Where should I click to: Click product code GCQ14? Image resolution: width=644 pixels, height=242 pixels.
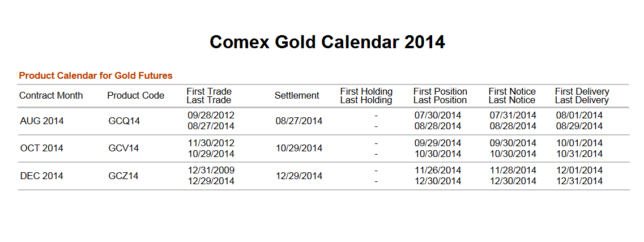point(124,121)
